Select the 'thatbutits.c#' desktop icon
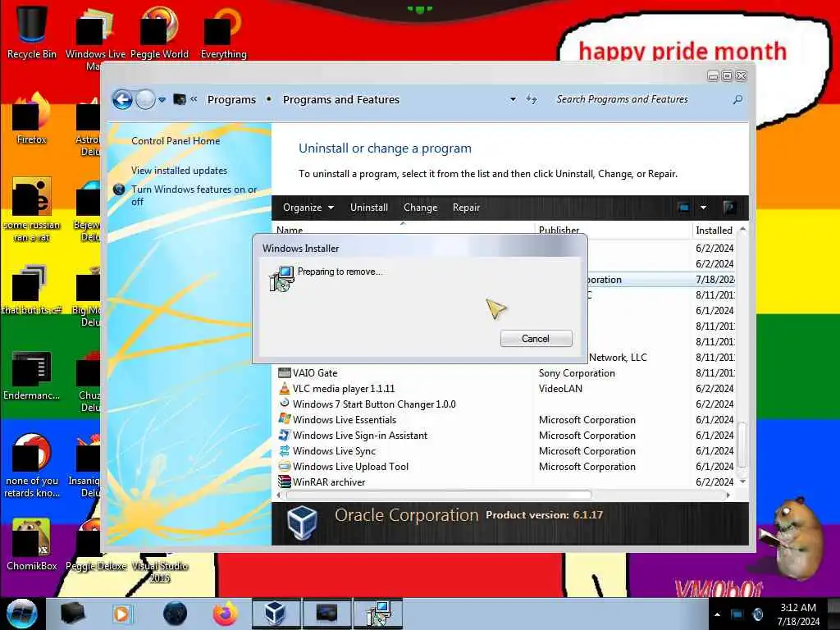This screenshot has width=840, height=630. point(30,290)
